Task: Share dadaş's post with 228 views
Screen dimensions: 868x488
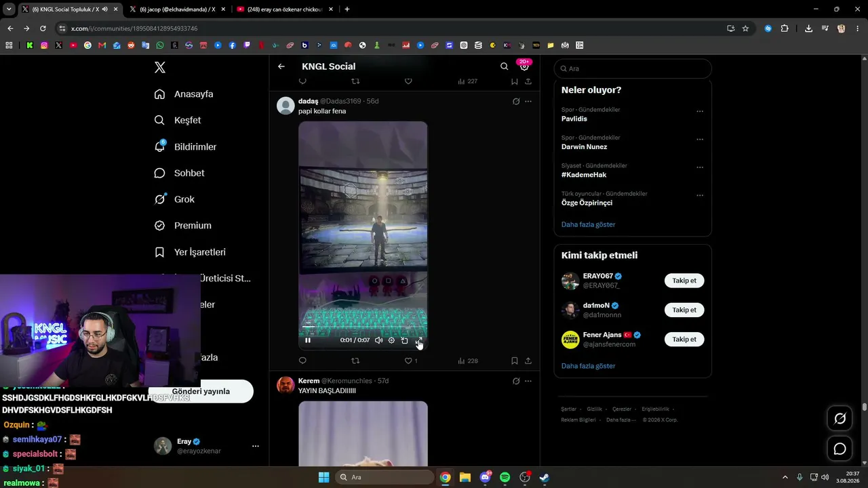Action: pos(528,361)
